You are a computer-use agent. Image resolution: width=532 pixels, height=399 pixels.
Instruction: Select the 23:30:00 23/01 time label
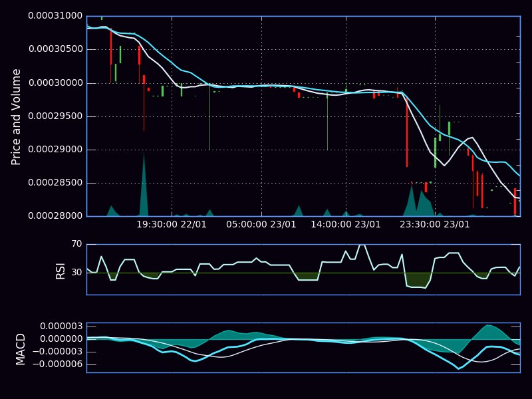435,225
